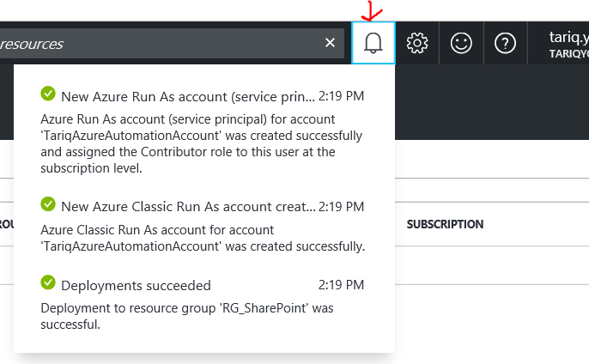Open the help question mark icon

pos(505,43)
